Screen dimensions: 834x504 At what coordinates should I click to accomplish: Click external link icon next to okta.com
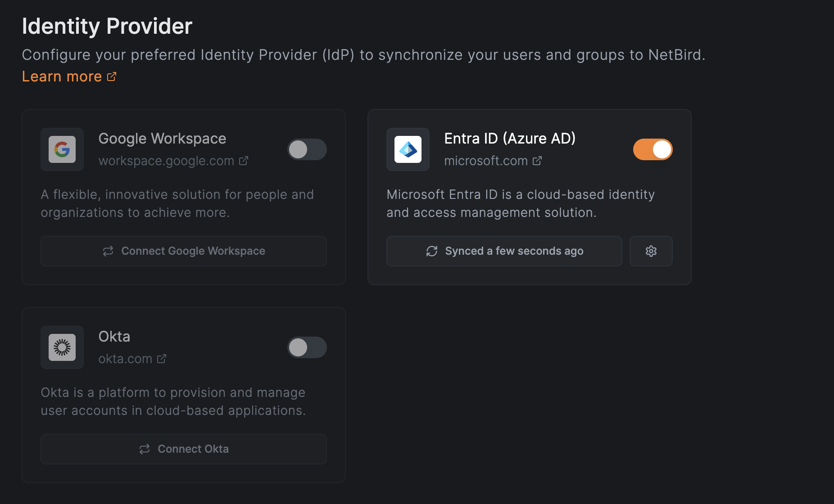162,359
